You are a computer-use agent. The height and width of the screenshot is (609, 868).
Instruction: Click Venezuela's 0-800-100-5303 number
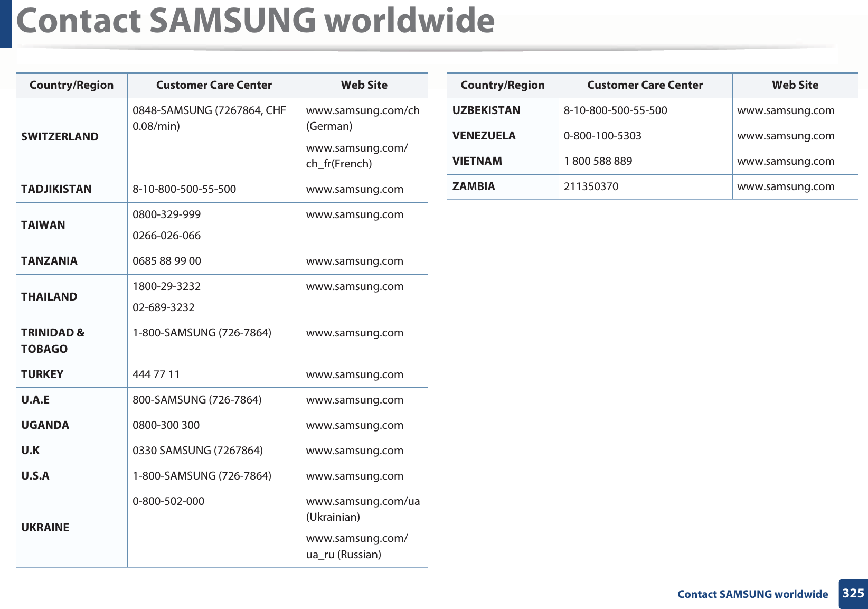(x=603, y=136)
